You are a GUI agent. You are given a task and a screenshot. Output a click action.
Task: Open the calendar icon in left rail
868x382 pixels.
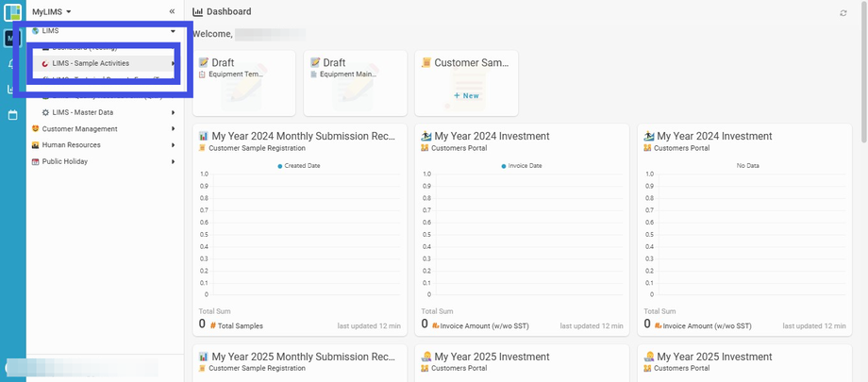pyautogui.click(x=12, y=115)
